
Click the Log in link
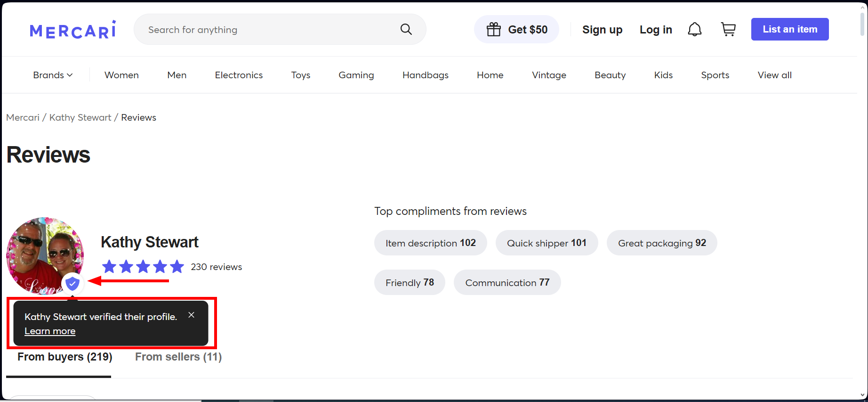coord(656,29)
